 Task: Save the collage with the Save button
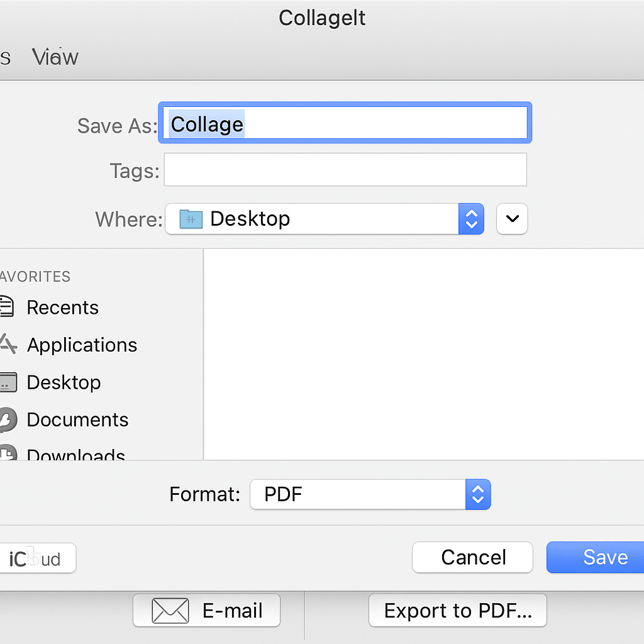click(604, 557)
